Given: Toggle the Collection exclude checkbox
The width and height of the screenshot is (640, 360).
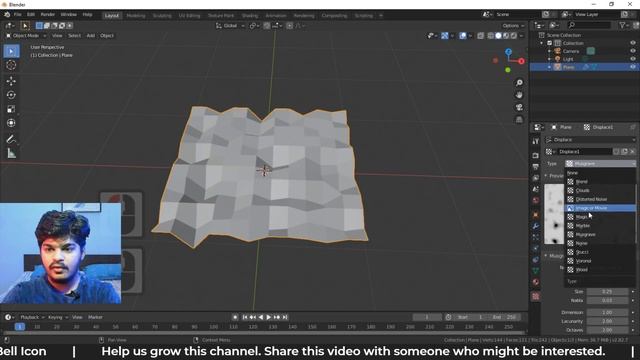Looking at the screenshot, I should (x=549, y=43).
